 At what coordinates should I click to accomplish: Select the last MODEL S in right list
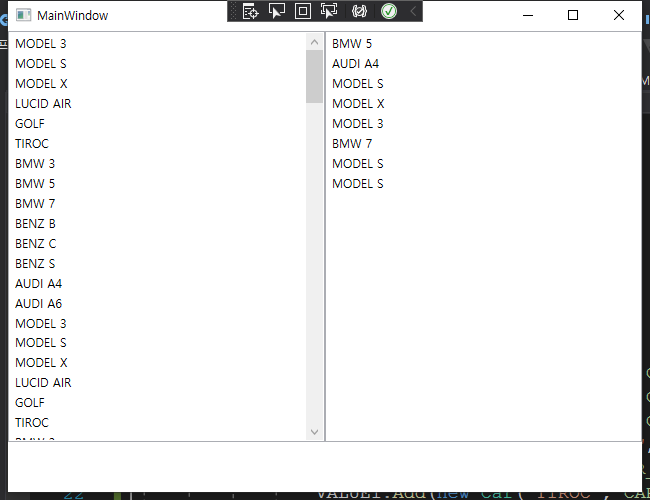pyautogui.click(x=483, y=184)
